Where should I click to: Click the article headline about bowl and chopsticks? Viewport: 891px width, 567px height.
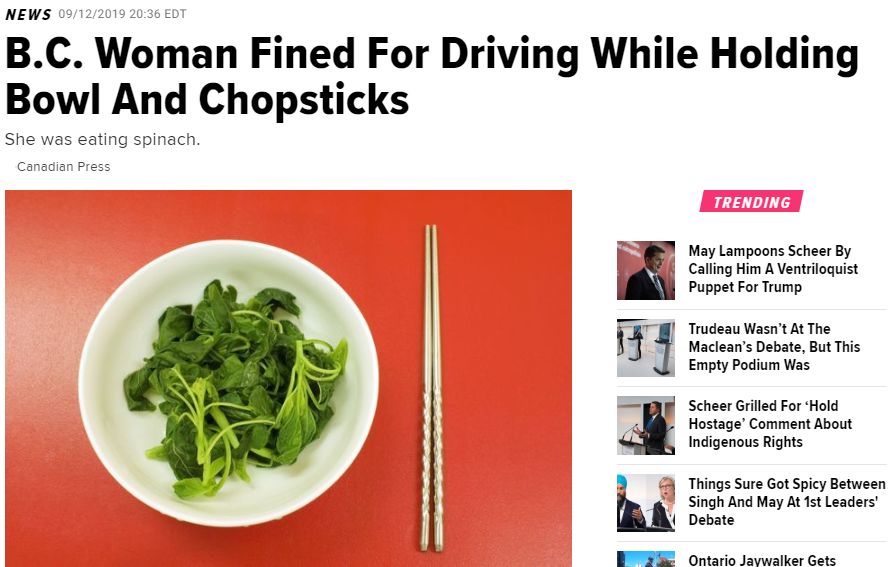coord(432,76)
